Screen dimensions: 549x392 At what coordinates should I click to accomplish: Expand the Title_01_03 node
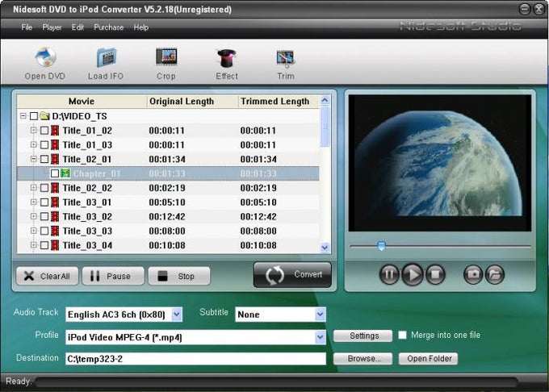(34, 144)
